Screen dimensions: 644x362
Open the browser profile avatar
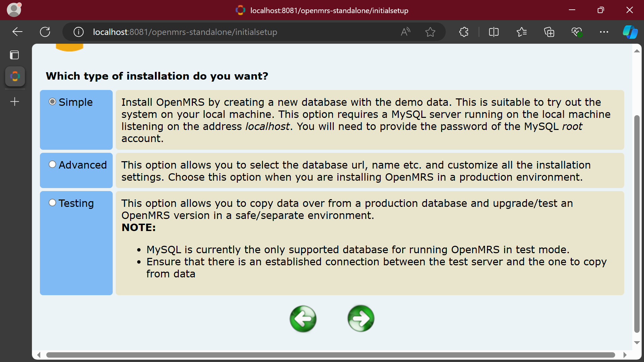click(x=14, y=10)
